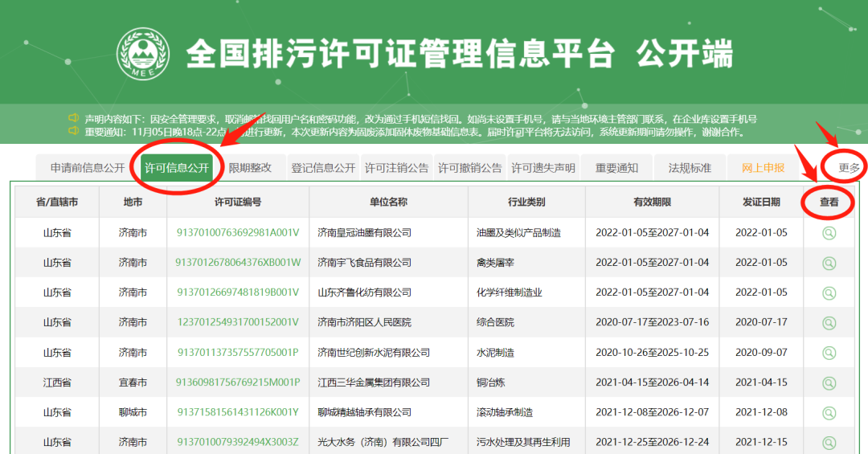Click the 更多 link
The image size is (868, 454).
click(x=849, y=168)
